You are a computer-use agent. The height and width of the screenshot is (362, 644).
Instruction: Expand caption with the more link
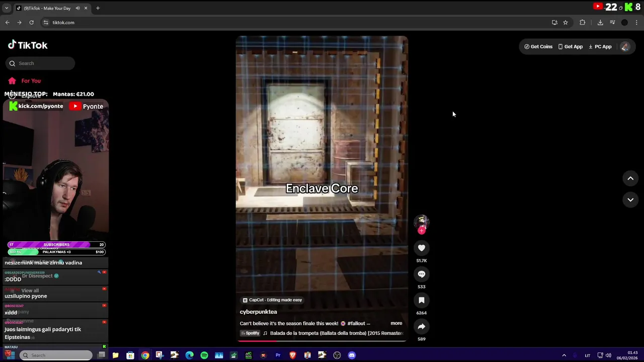(x=396, y=323)
